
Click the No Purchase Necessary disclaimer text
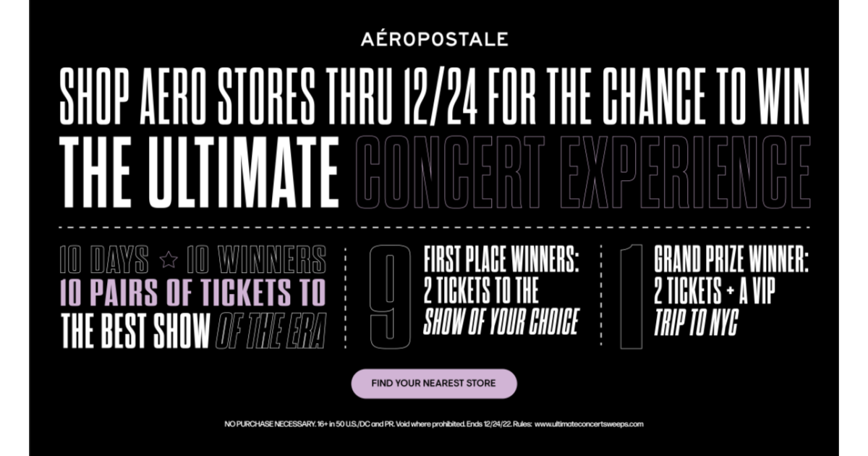(x=376, y=424)
